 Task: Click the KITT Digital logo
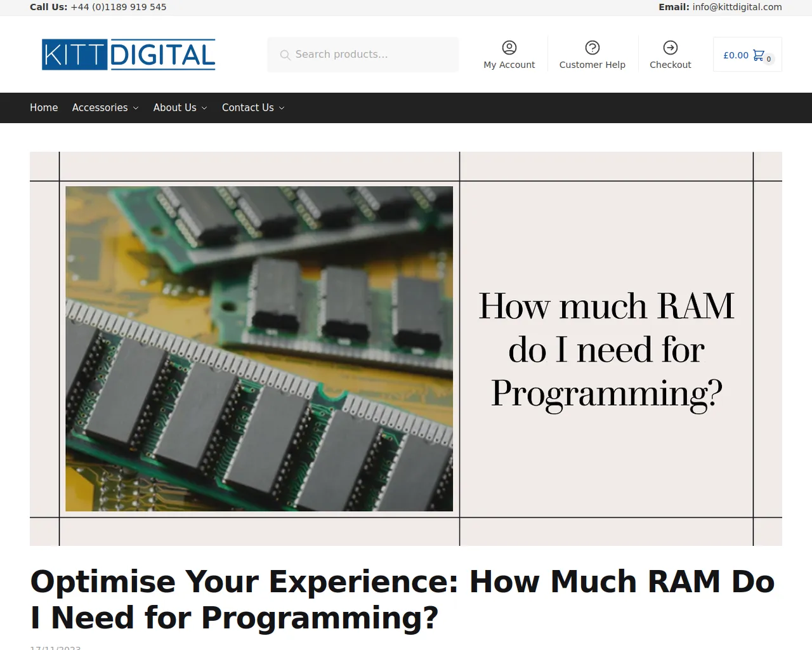click(128, 55)
